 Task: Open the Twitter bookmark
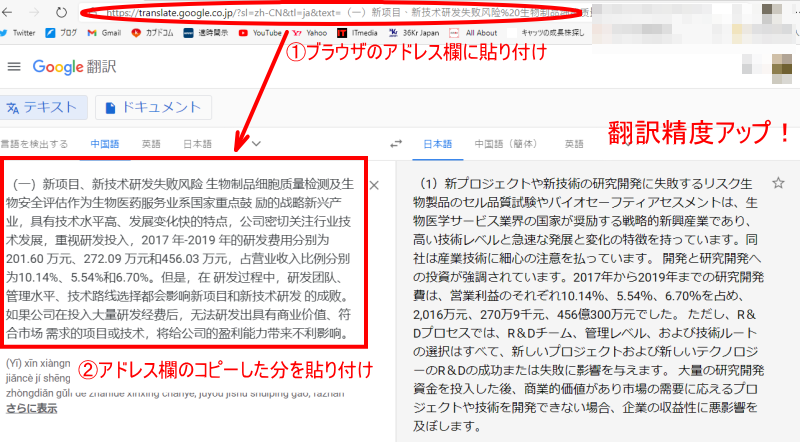(18, 33)
